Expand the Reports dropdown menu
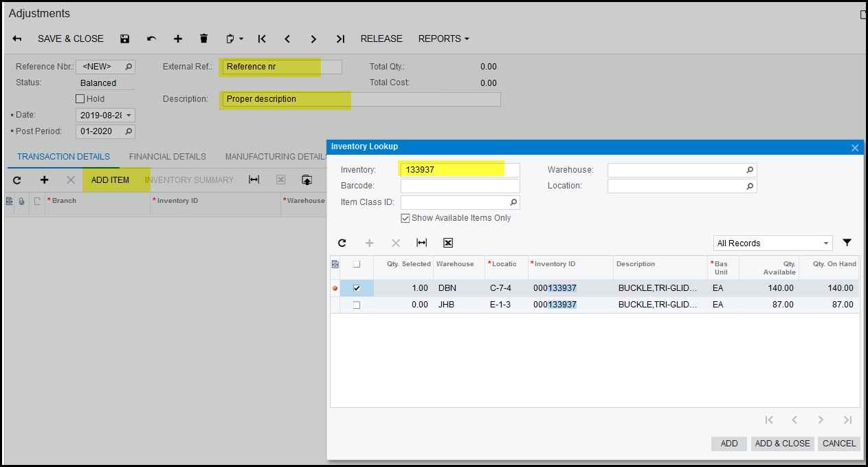 [x=443, y=39]
